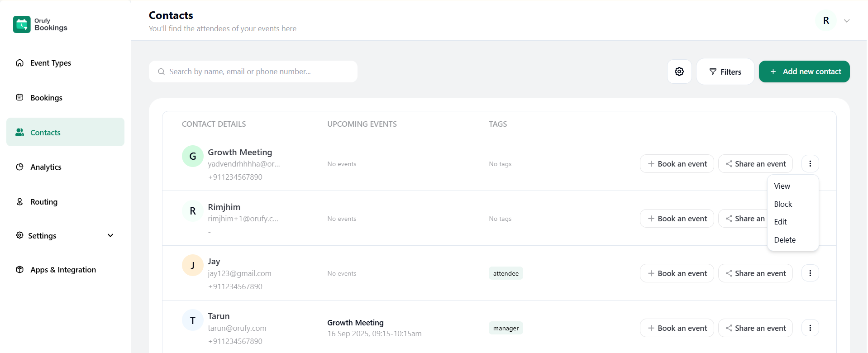
Task: Select View from the context menu
Action: [x=782, y=186]
